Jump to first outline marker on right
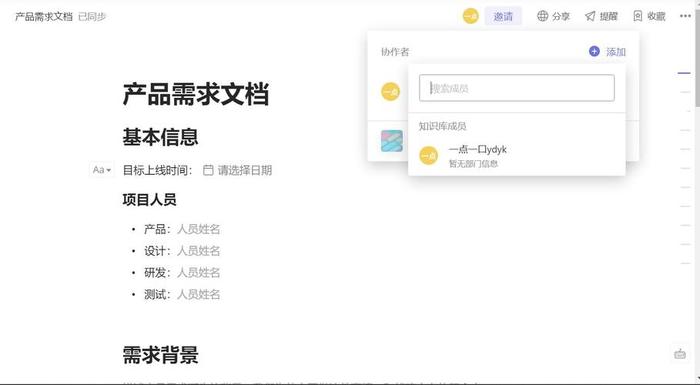700x385 pixels. 684,73
